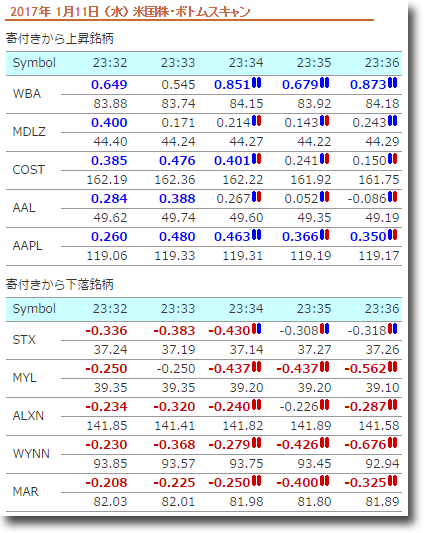Screen dimensions: 425x533
Task: Click the candle icon next to AAL 0.052
Action: 324,197
